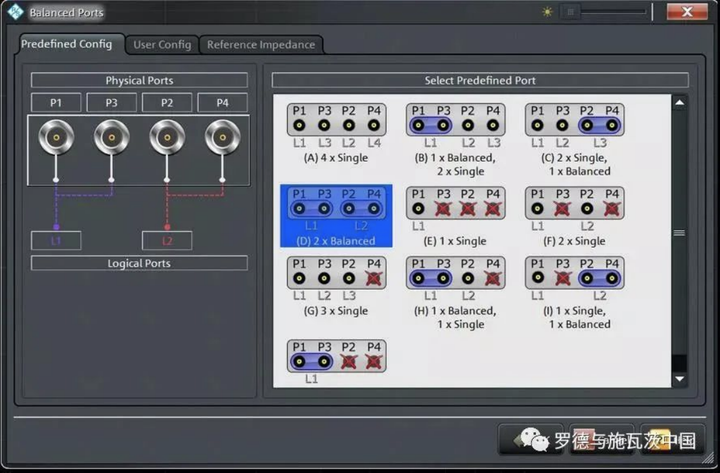Click the P1 physical port connector

click(56, 136)
